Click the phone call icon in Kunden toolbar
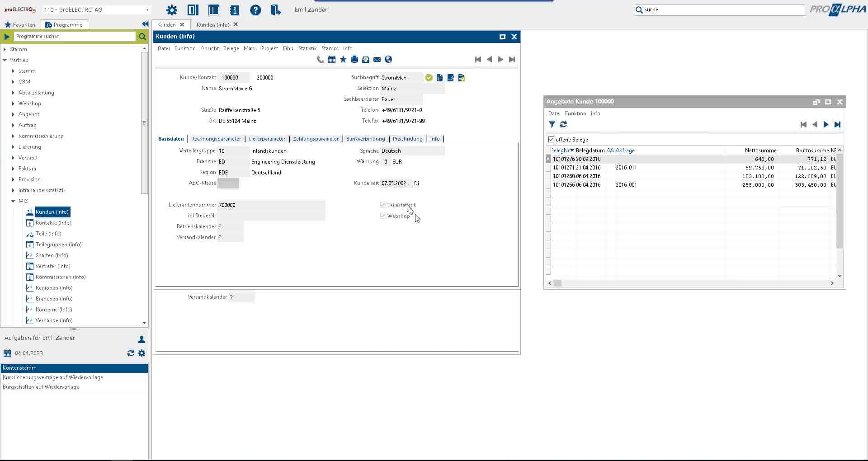 coord(321,59)
